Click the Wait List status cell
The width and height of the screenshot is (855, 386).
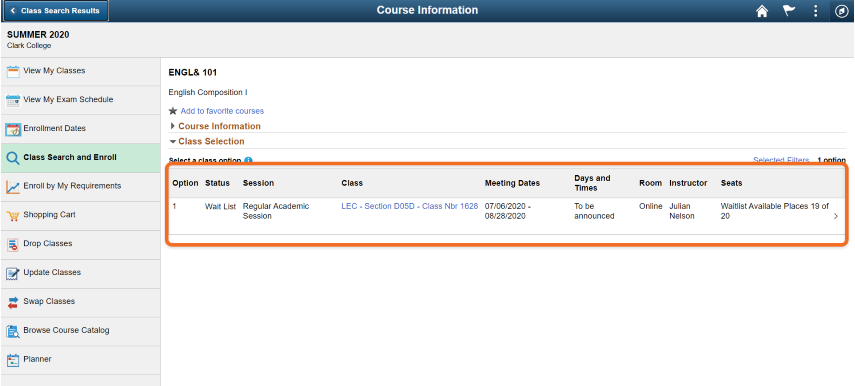pyautogui.click(x=220, y=206)
